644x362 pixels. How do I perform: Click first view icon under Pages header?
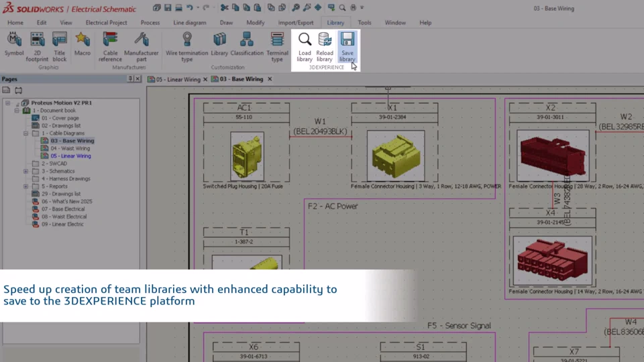[6, 90]
